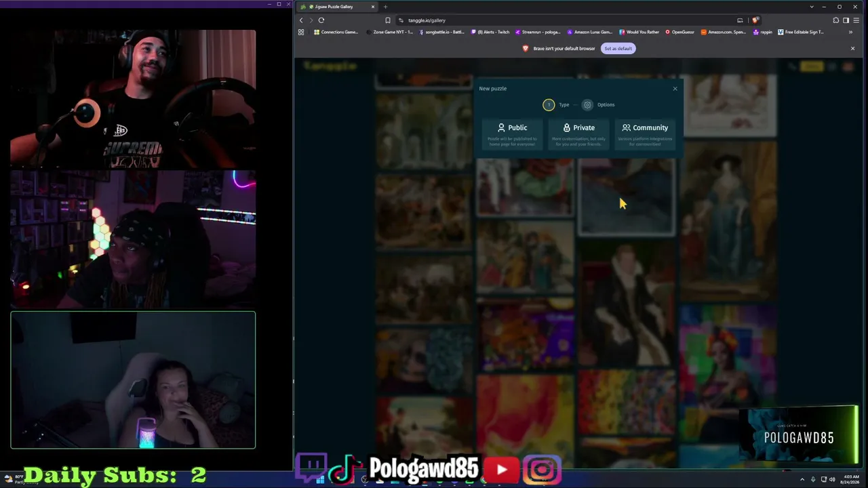Click the Set as default button
Screen dimensions: 868x488
coord(618,49)
